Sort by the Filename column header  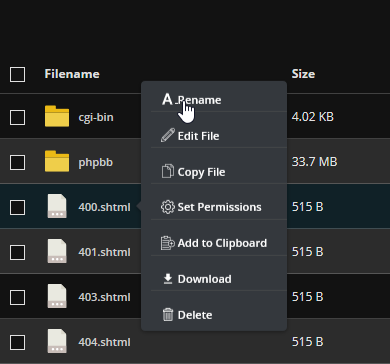pos(72,74)
